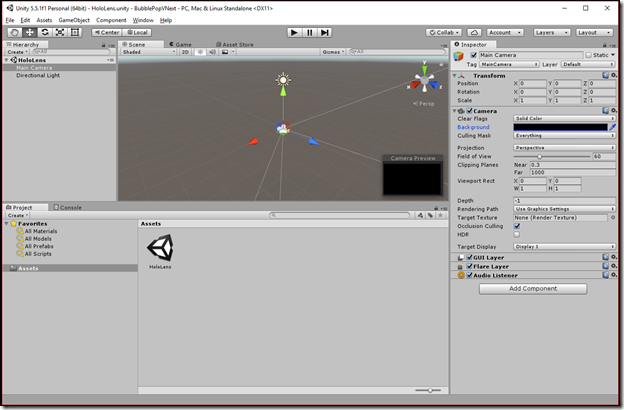The width and height of the screenshot is (624, 410).
Task: Open the Clear Flags dropdown
Action: [x=564, y=119]
